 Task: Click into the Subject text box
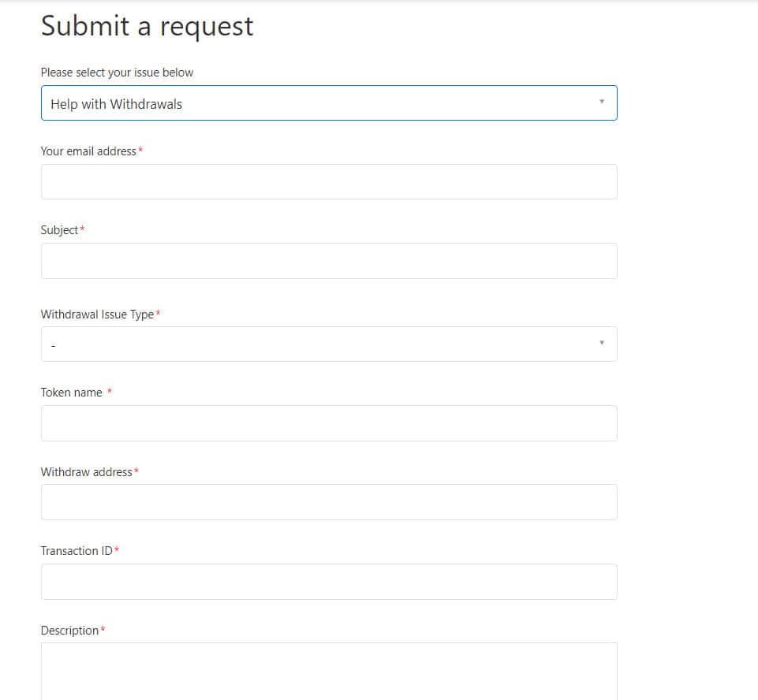(x=329, y=261)
